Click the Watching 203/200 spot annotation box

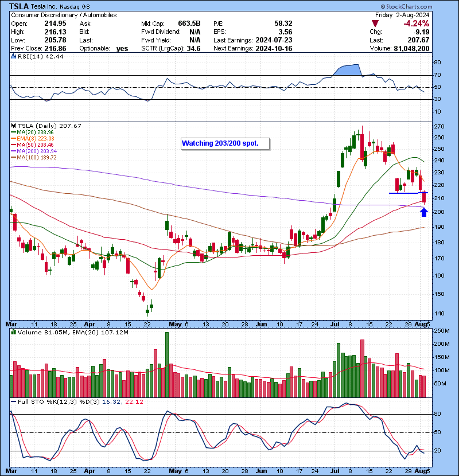[x=225, y=143]
